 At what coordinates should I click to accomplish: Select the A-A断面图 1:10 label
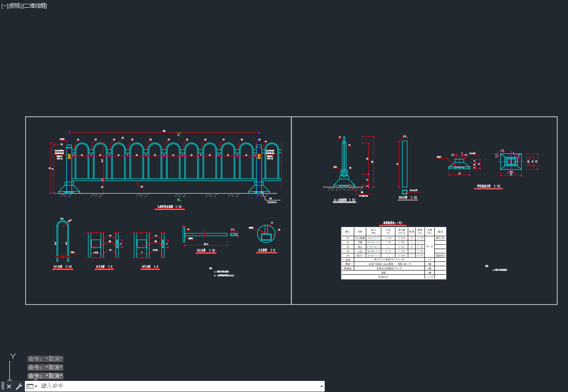[344, 200]
